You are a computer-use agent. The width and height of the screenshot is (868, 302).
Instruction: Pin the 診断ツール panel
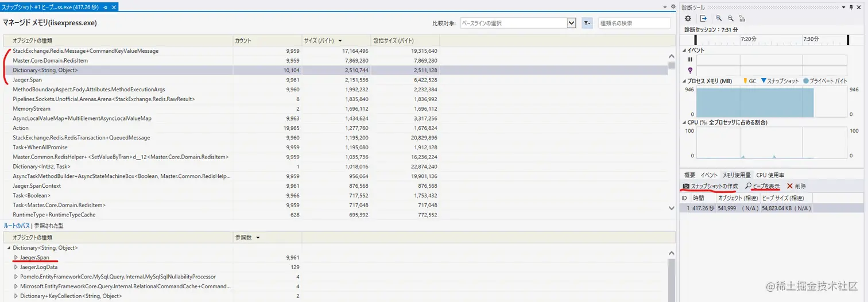click(x=851, y=7)
